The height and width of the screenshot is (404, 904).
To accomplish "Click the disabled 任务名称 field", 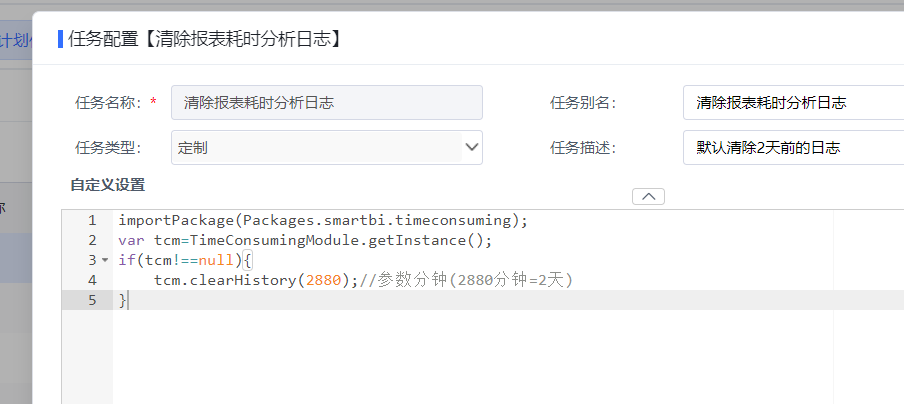I will [x=326, y=103].
